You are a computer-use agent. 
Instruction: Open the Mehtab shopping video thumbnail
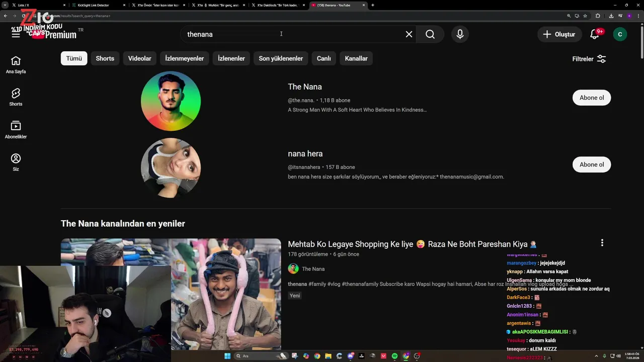tap(171, 294)
